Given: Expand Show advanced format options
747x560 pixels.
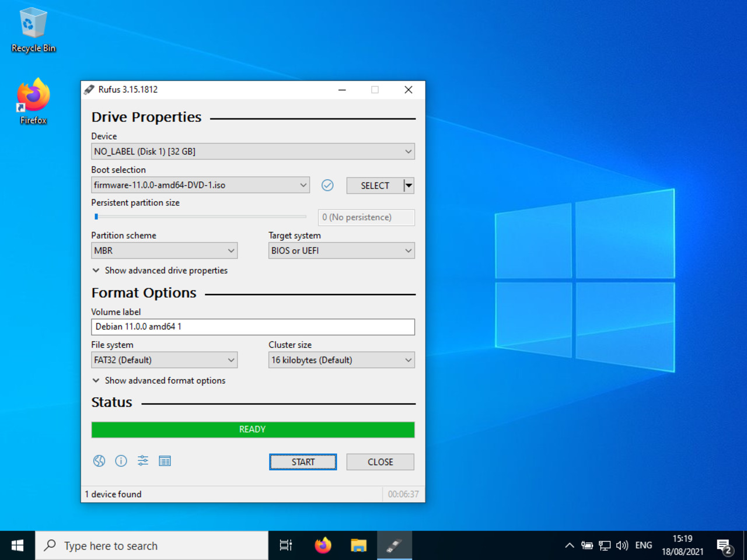Looking at the screenshot, I should [159, 380].
